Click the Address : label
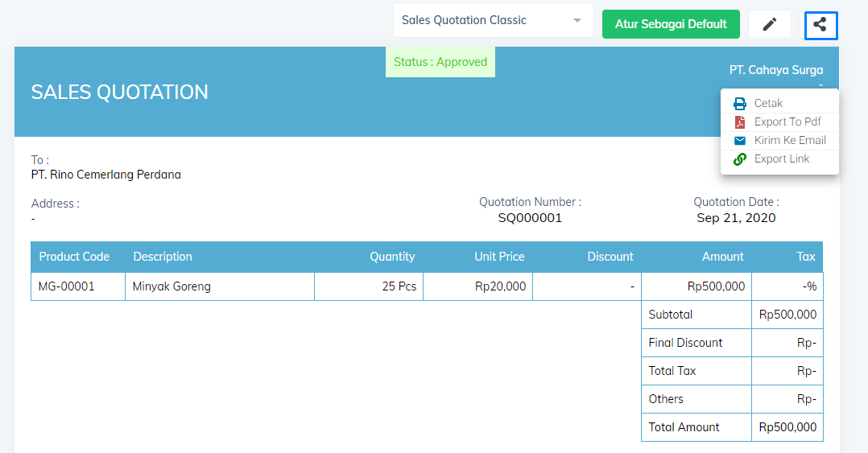This screenshot has width=868, height=453. pos(56,204)
